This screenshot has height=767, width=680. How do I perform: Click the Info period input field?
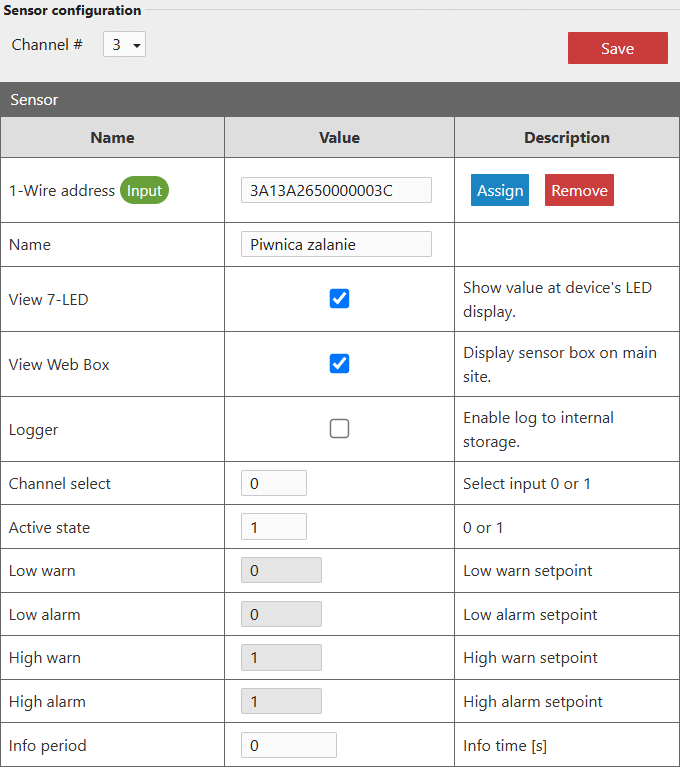(x=288, y=745)
